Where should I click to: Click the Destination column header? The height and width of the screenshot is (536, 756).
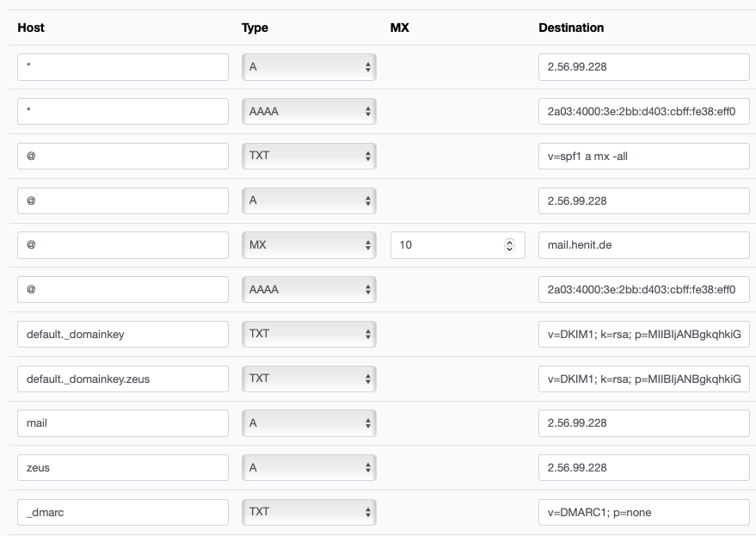tap(571, 28)
